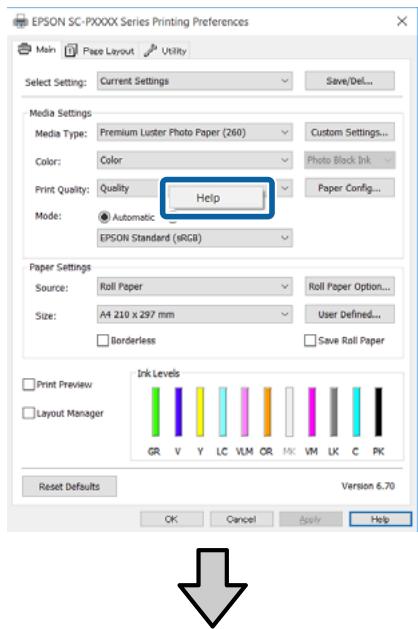418x629 pixels.
Task: Click the MK matte black ink bar
Action: point(289,412)
